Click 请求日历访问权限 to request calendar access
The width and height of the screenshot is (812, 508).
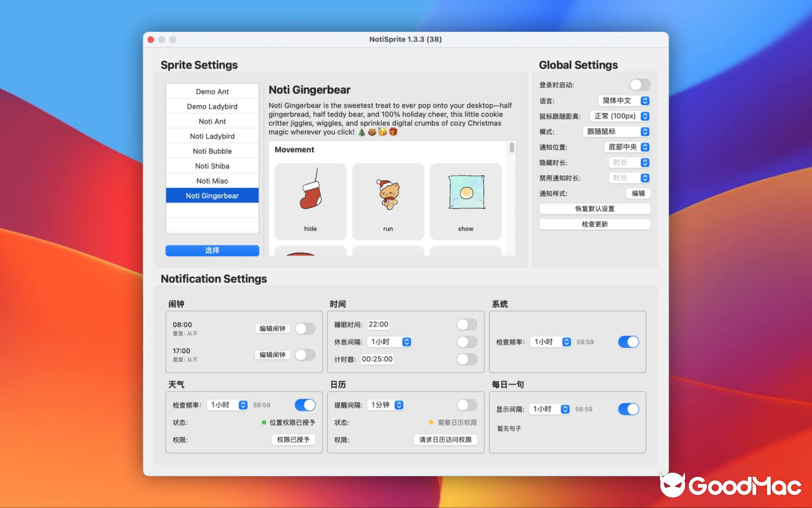click(x=445, y=439)
